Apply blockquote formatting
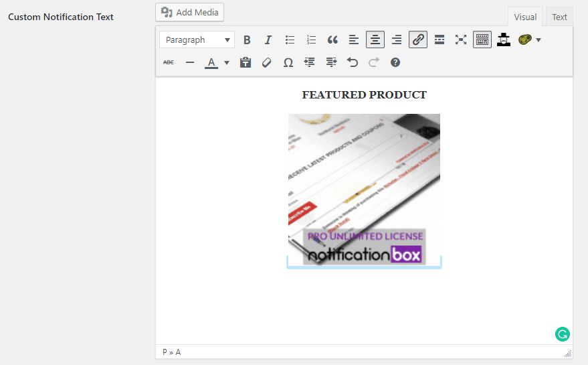This screenshot has height=365, width=588. (332, 40)
